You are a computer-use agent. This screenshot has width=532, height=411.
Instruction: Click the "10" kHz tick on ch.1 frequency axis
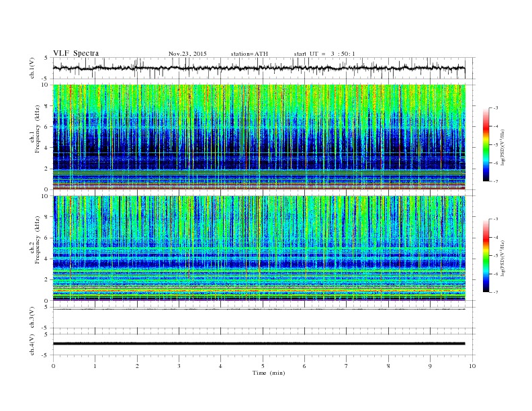coord(46,85)
